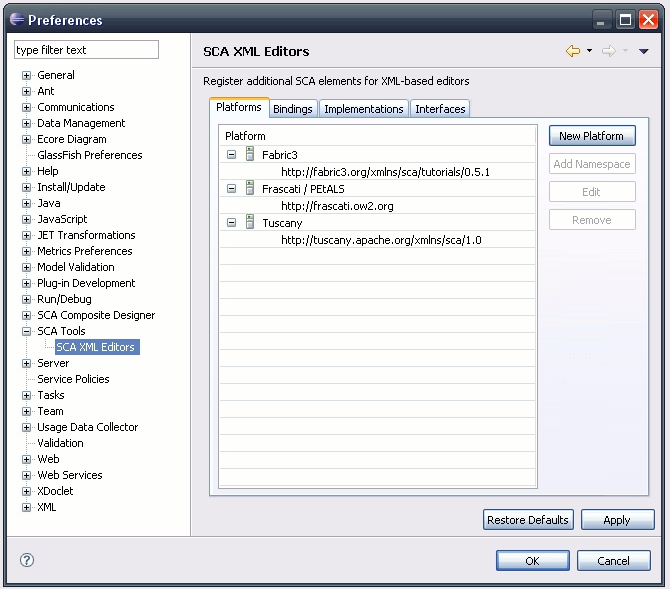Click the Frascati / PEtALS platform icon

(x=250, y=188)
